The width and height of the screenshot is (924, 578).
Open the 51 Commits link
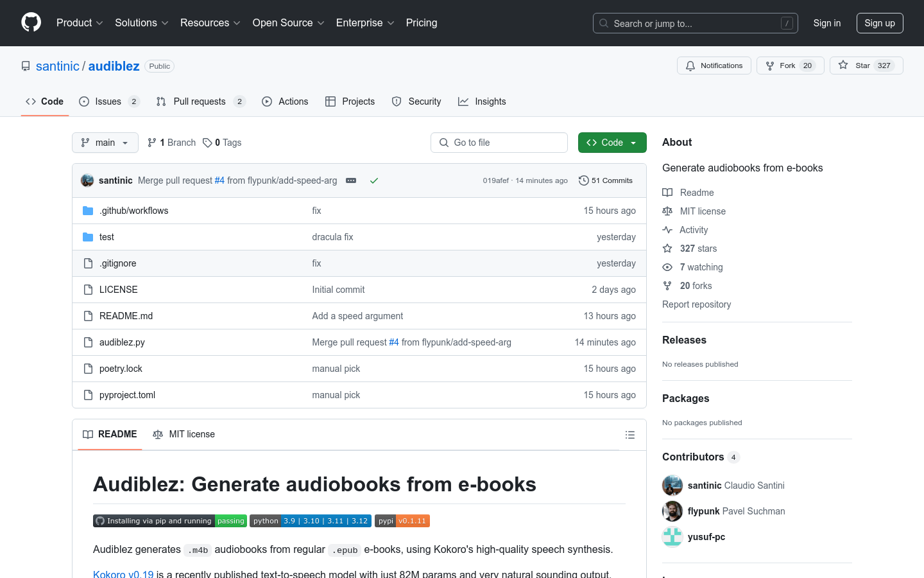pos(606,180)
